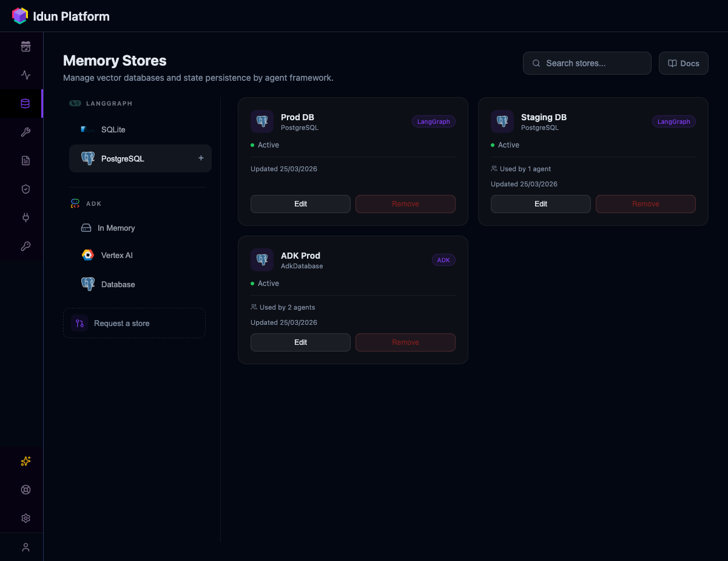Remove the Prod DB store
This screenshot has width=728, height=561.
405,204
